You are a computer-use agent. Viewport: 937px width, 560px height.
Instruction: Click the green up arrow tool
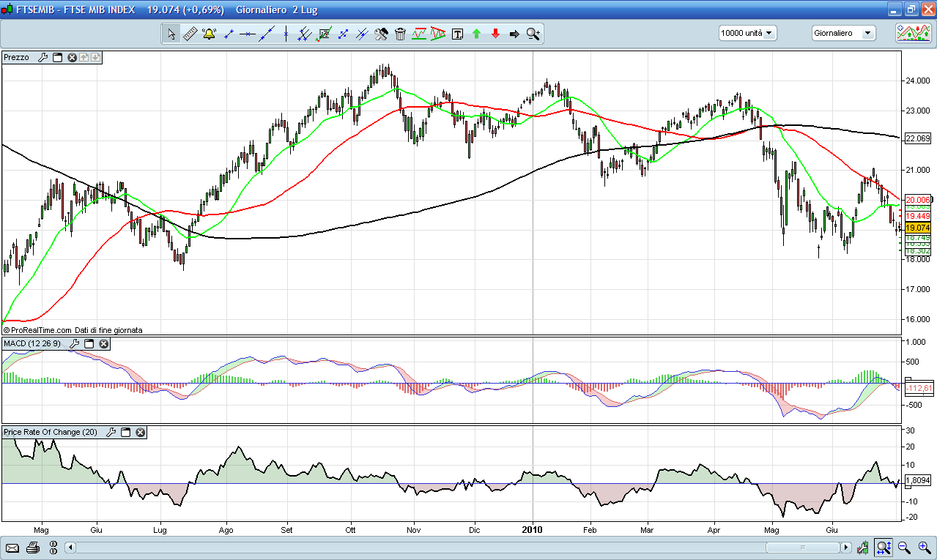[476, 34]
